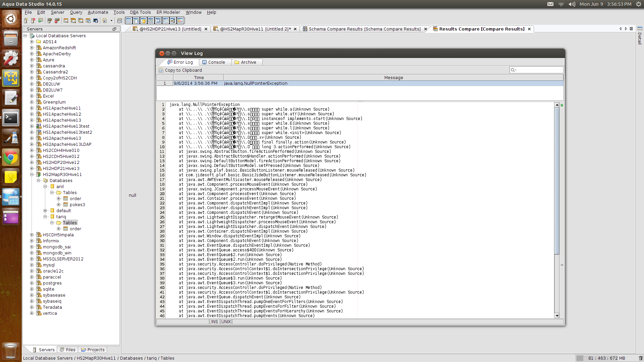Open the Query Analyzer toolbar icon
This screenshot has width=644, height=362.
click(x=66, y=21)
